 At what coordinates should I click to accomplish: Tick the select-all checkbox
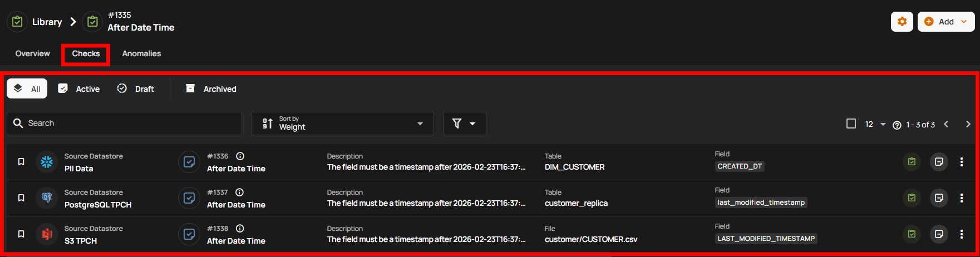tap(851, 123)
